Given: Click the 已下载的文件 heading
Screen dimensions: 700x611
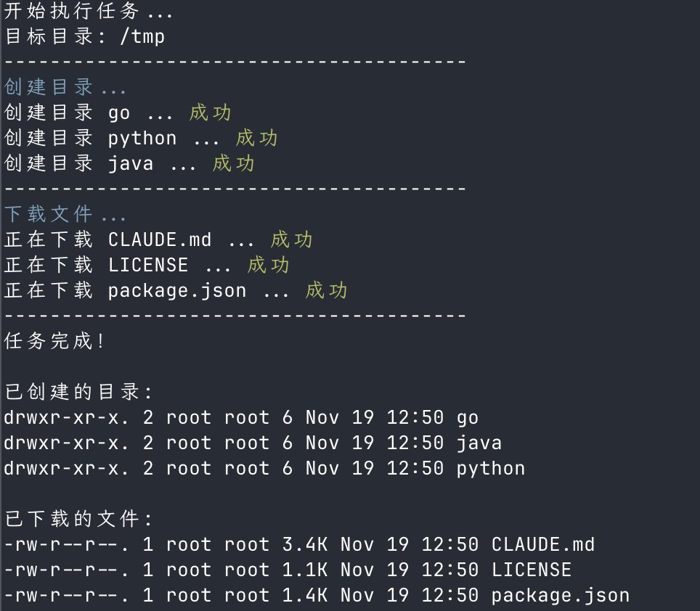Looking at the screenshot, I should pos(78,520).
